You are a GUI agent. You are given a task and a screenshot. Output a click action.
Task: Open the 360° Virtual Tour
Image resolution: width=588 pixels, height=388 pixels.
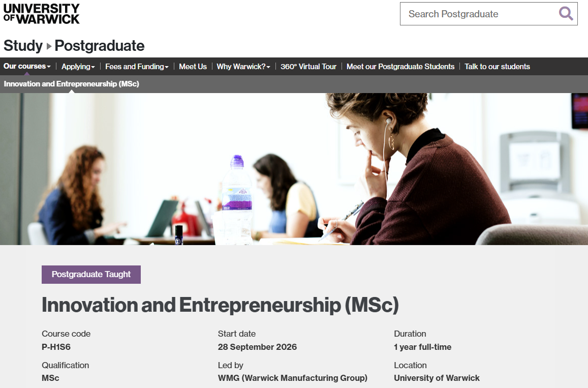308,67
